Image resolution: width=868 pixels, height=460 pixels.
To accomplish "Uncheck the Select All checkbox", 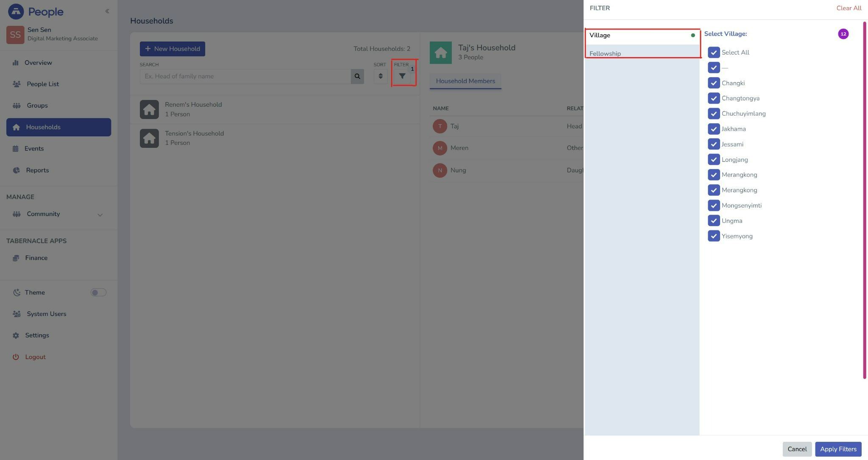I will click(x=714, y=53).
